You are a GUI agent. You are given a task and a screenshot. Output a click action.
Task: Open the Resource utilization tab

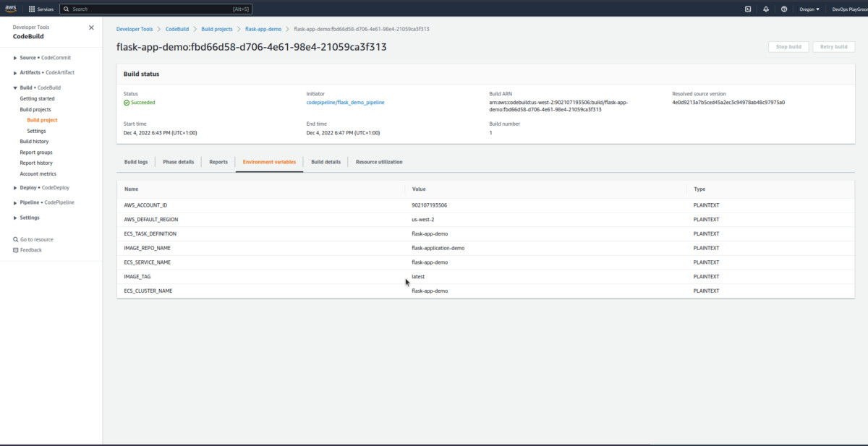[x=379, y=162]
